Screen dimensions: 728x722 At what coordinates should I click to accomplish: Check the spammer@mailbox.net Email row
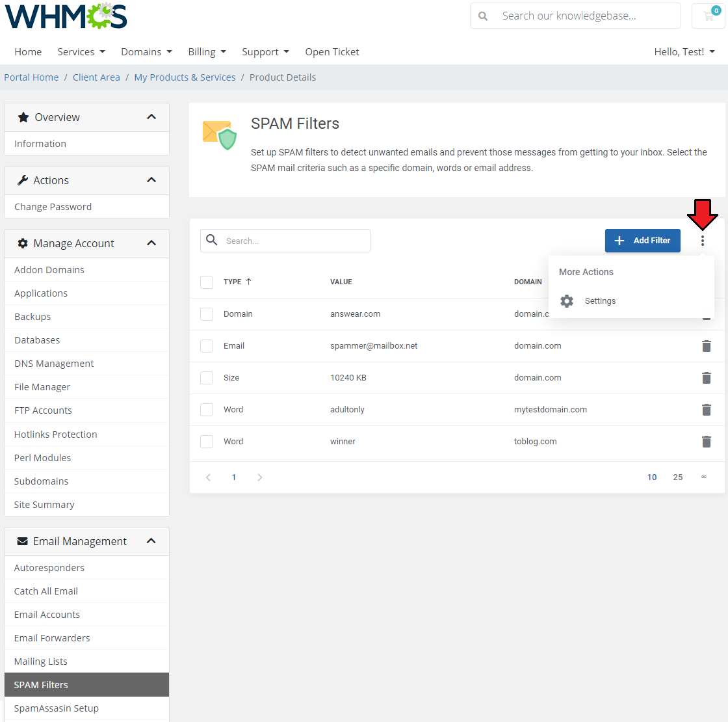click(207, 346)
